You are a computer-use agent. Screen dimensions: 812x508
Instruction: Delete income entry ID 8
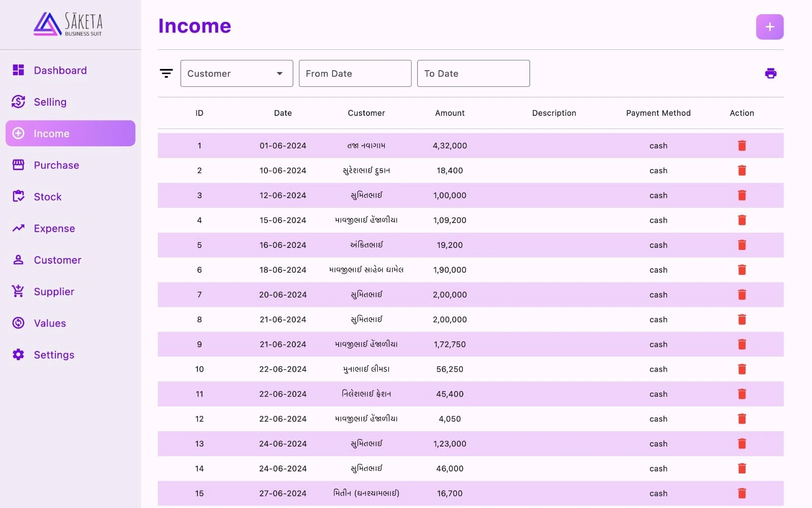[742, 320]
